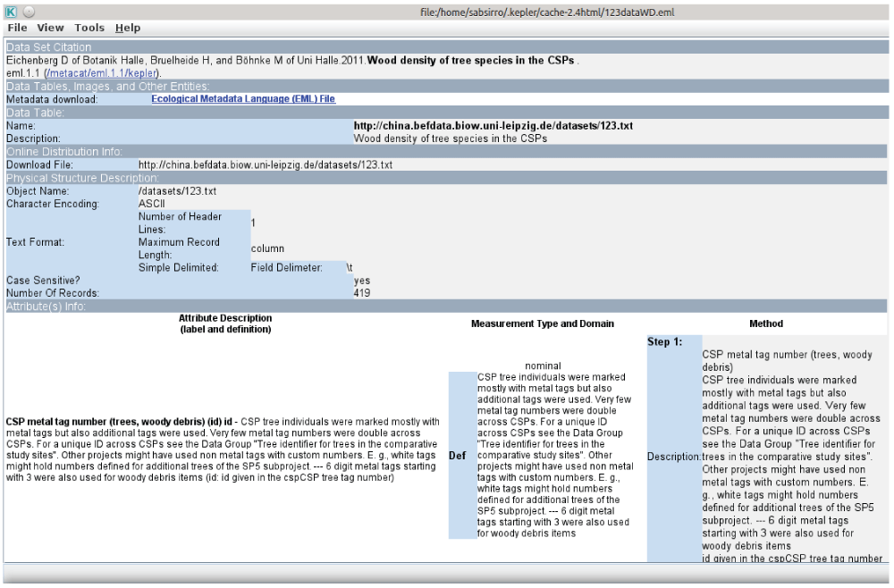Click the Online Distribution Info header
The height and width of the screenshot is (588, 894).
click(x=446, y=152)
